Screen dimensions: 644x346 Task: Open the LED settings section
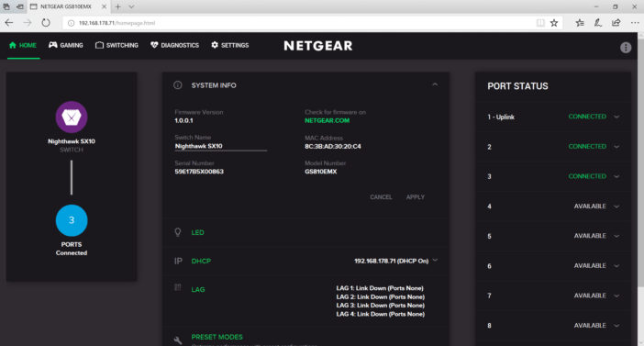(197, 232)
